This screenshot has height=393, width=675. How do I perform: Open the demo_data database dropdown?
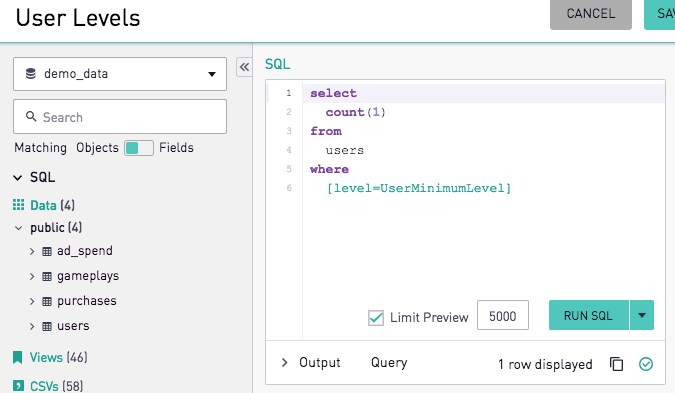click(x=120, y=74)
